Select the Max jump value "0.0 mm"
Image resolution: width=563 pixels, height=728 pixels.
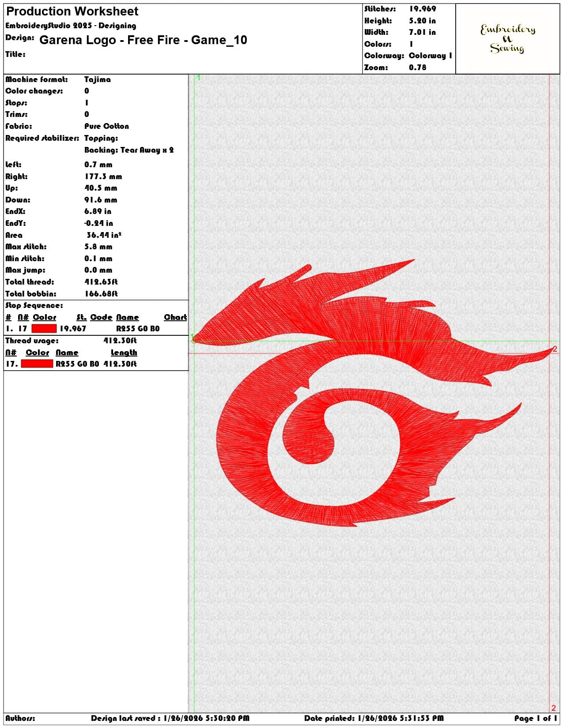(x=98, y=270)
